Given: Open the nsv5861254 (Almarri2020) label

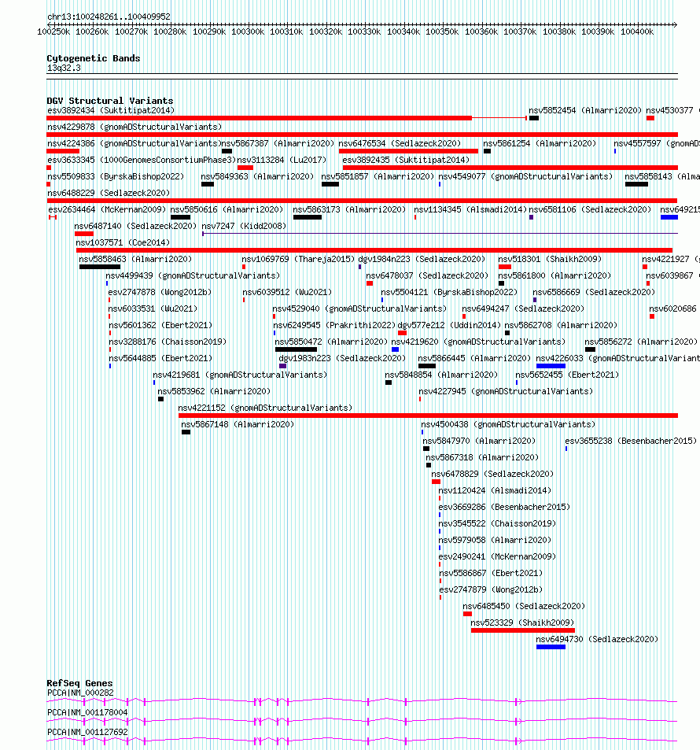Looking at the screenshot, I should coord(540,143).
